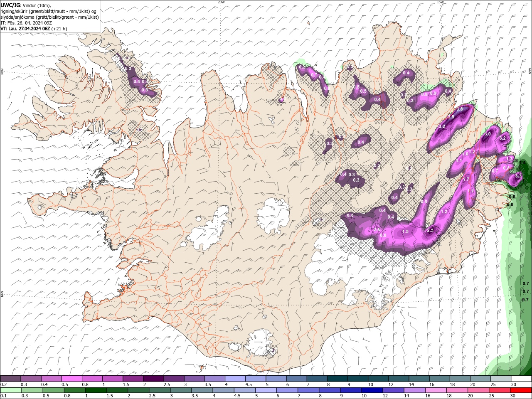Click the '0.2' label on the upper scale

coord(3,384)
